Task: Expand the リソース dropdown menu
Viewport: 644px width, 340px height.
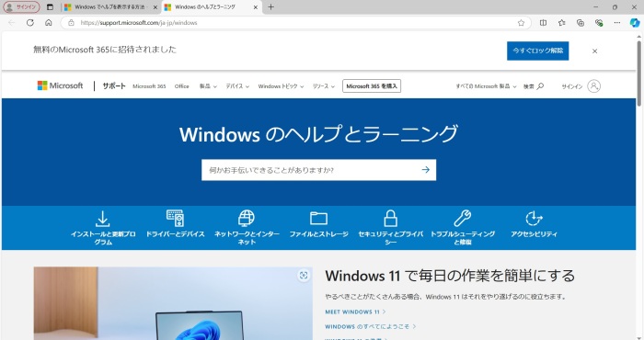Action: pyautogui.click(x=324, y=86)
